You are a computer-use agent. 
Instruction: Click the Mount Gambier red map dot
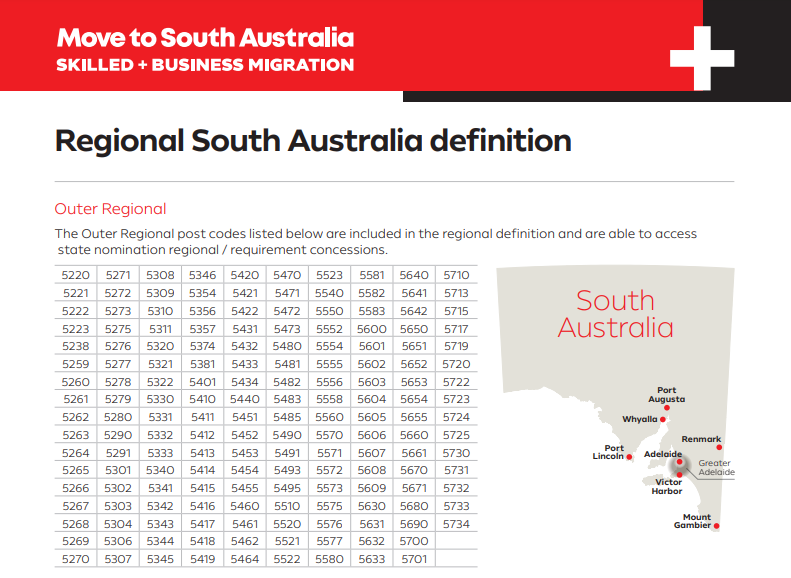click(x=716, y=526)
